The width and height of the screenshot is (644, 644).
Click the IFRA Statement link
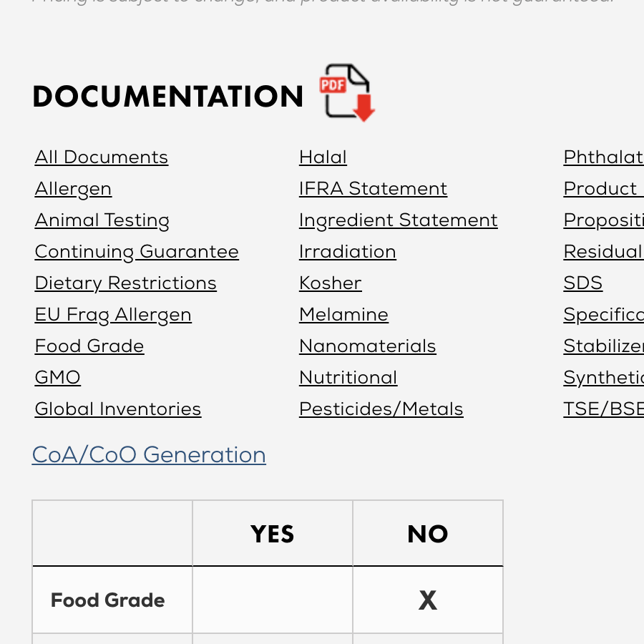click(373, 189)
